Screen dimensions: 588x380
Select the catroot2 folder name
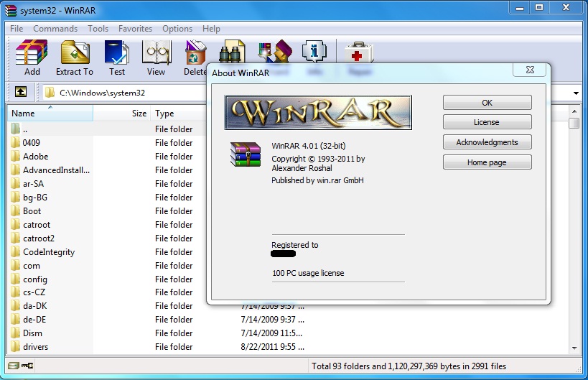click(39, 238)
